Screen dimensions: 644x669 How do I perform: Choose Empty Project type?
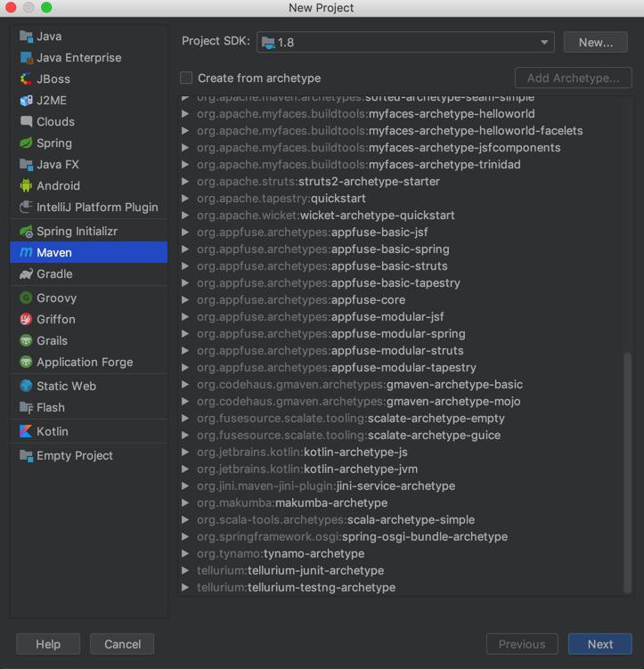tap(89, 456)
